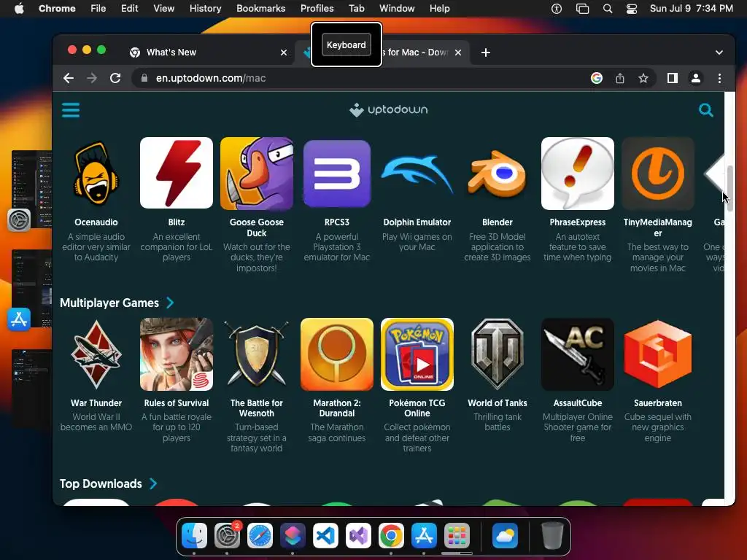This screenshot has height=560, width=747.
Task: Click the Stage Manager App Store thumbnail
Action: (31, 288)
